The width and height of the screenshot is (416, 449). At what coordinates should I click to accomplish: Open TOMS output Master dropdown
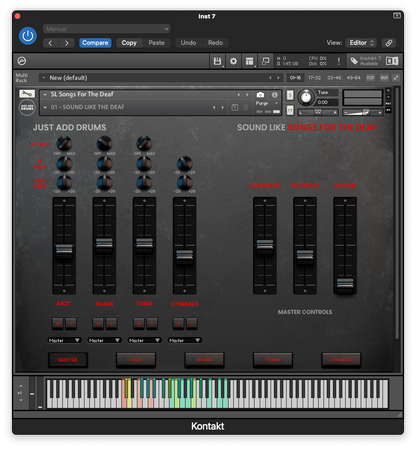(x=144, y=340)
